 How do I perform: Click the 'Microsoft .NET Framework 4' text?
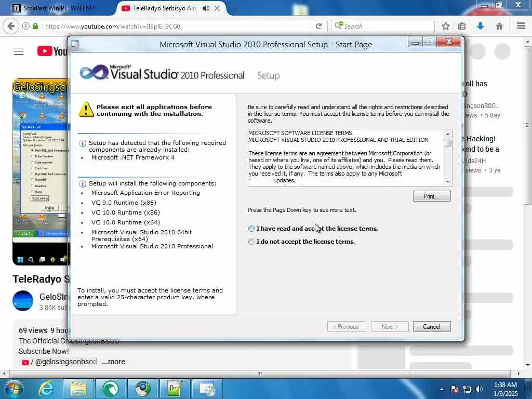pyautogui.click(x=132, y=157)
